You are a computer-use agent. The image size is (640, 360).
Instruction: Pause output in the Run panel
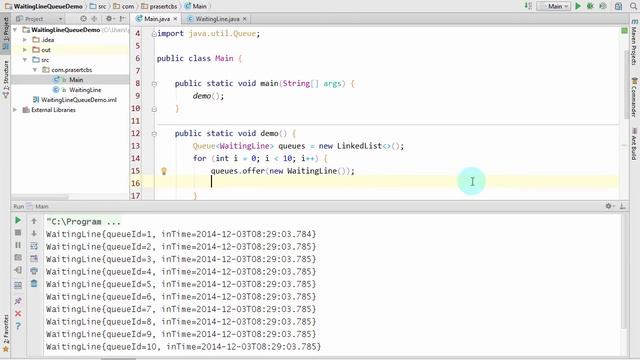tap(18, 245)
